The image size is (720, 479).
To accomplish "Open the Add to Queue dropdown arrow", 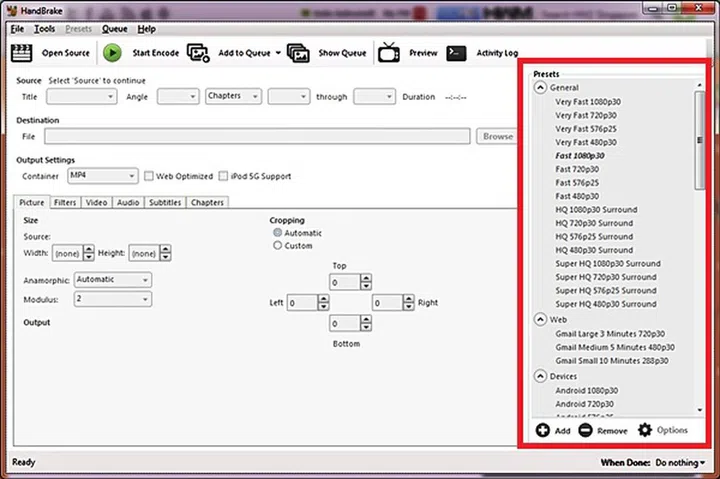I will [278, 53].
